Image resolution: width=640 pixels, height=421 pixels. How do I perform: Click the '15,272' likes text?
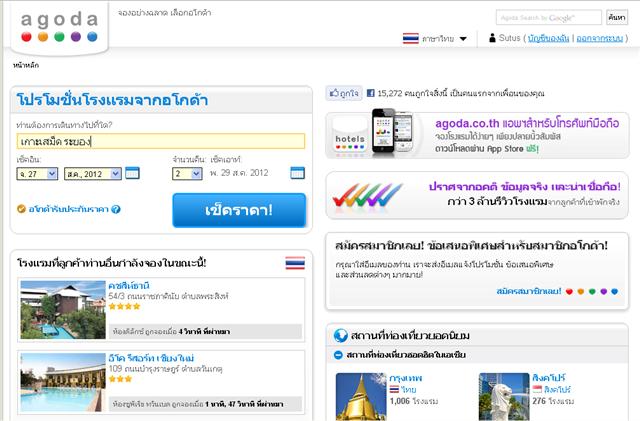(x=390, y=93)
